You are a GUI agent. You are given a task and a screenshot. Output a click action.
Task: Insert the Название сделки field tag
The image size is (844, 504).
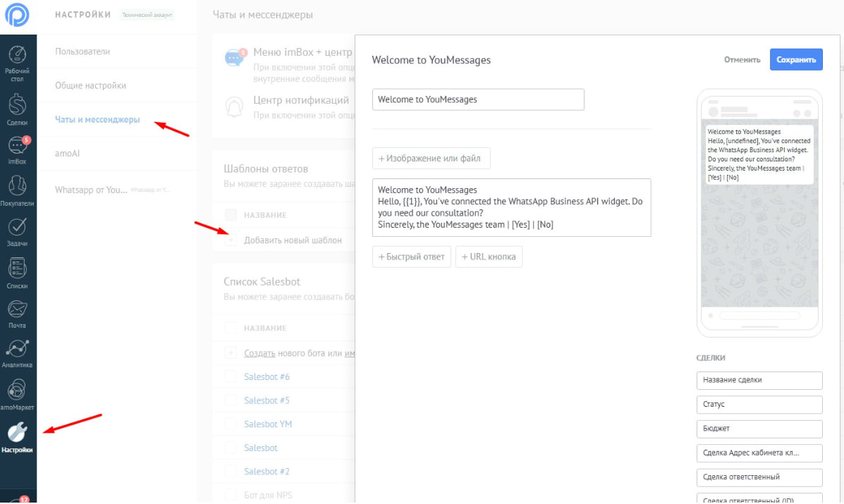click(759, 380)
